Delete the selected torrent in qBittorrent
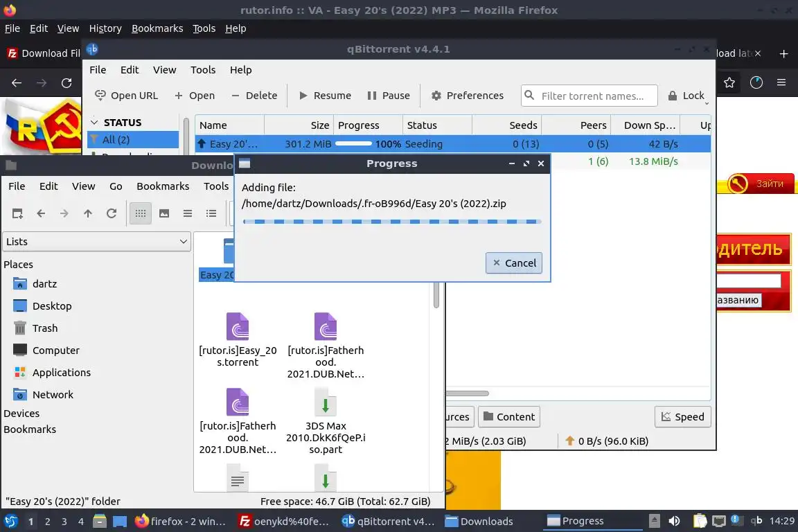The height and width of the screenshot is (532, 798). tap(254, 96)
